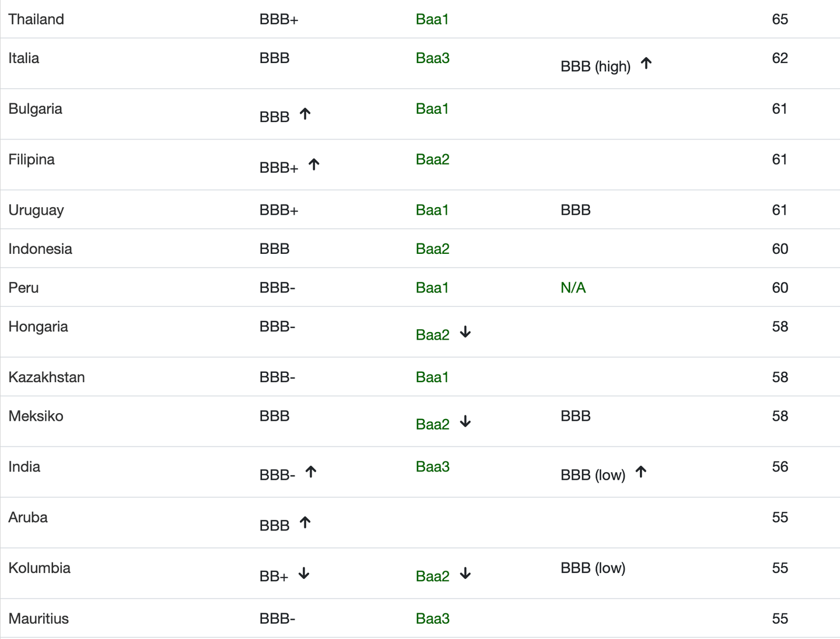
Task: Click the up arrow next to Aruba's BBB
Action: tap(305, 523)
